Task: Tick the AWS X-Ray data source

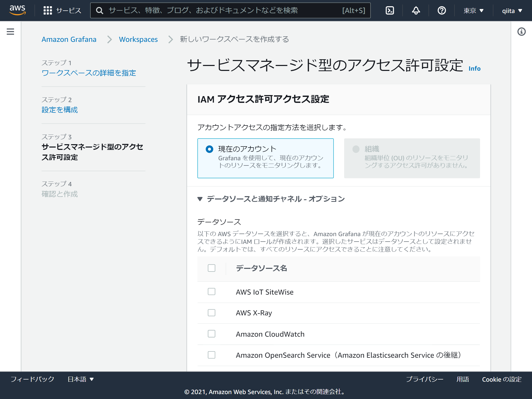Action: 211,313
